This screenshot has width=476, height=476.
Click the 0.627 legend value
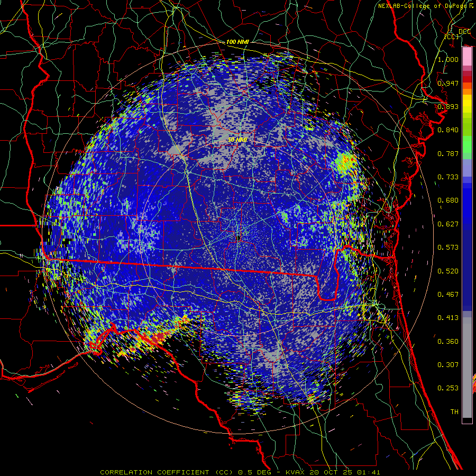point(448,224)
